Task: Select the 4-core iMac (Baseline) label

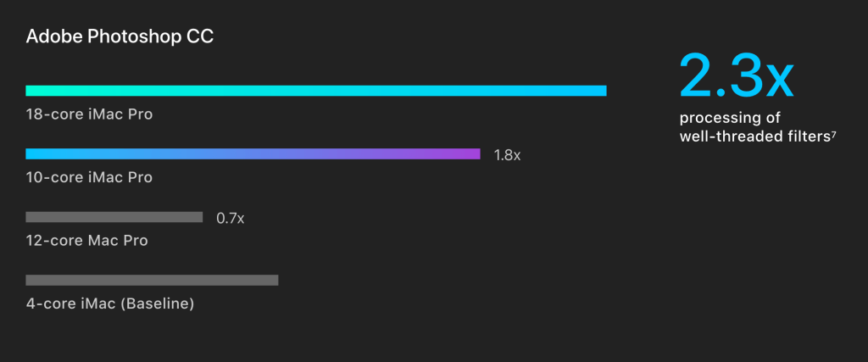Action: click(109, 304)
